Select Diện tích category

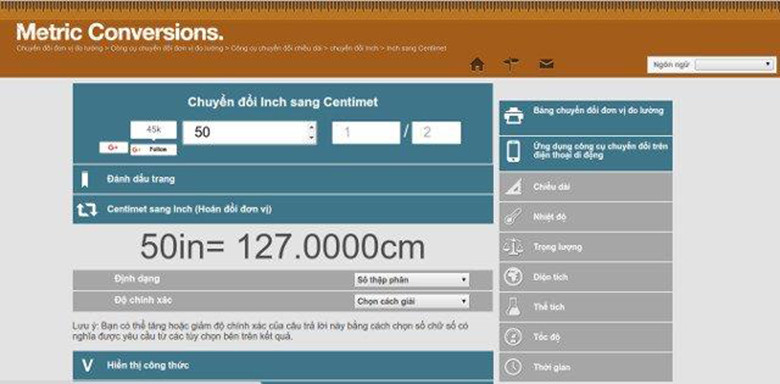click(x=585, y=277)
